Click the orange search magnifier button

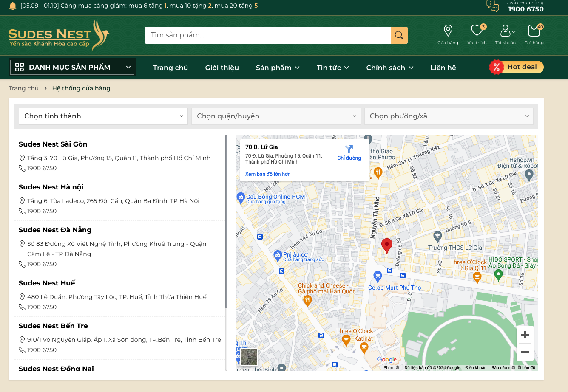pyautogui.click(x=399, y=35)
